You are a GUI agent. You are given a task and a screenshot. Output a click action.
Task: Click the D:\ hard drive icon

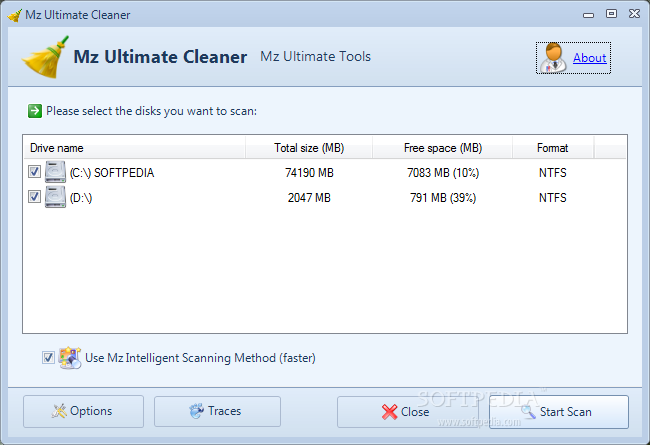click(55, 197)
